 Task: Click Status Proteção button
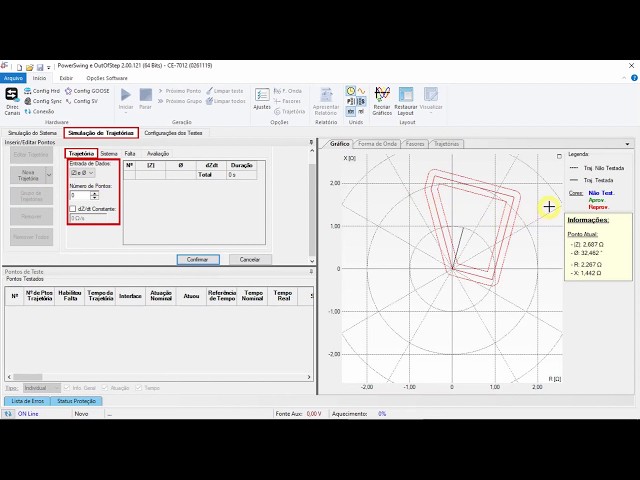click(76, 401)
